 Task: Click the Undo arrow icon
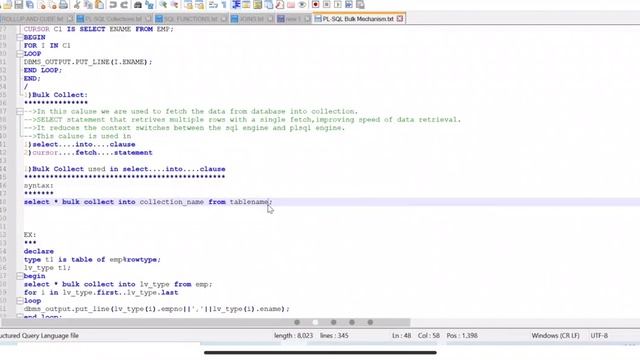[x=113, y=5]
